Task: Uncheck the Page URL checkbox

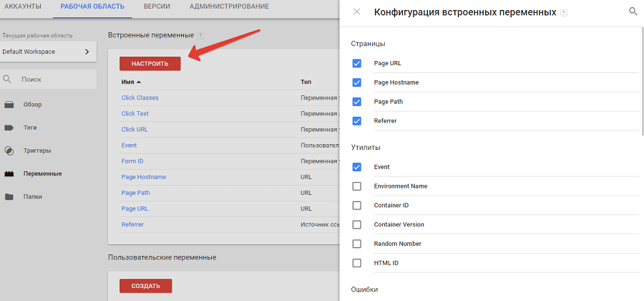Action: pyautogui.click(x=357, y=63)
